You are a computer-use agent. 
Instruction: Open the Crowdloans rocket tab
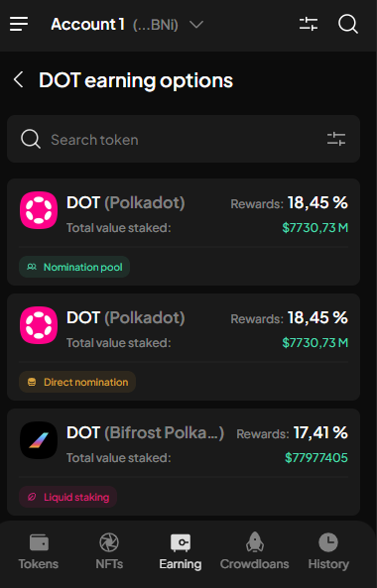point(254,551)
